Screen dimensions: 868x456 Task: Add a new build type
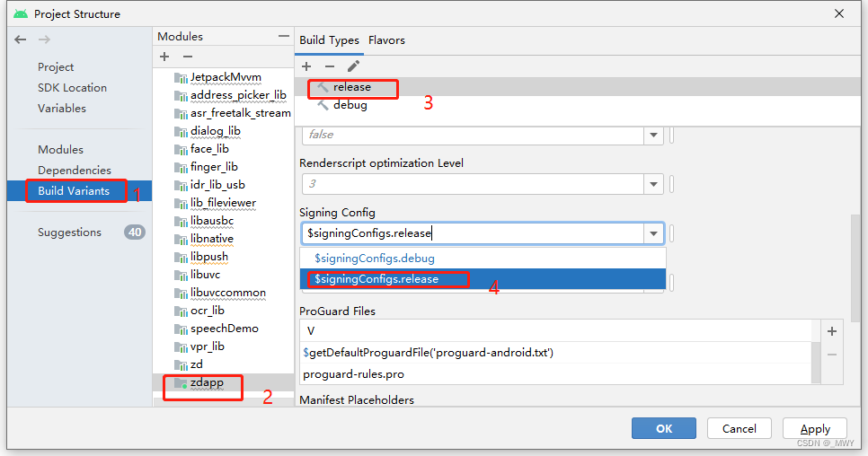point(306,66)
